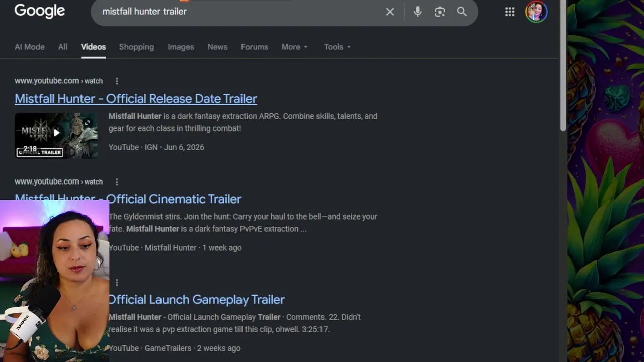The height and width of the screenshot is (362, 644).
Task: Click the 'YouTube · IGN · Jun 6, 2026' text
Action: click(156, 147)
